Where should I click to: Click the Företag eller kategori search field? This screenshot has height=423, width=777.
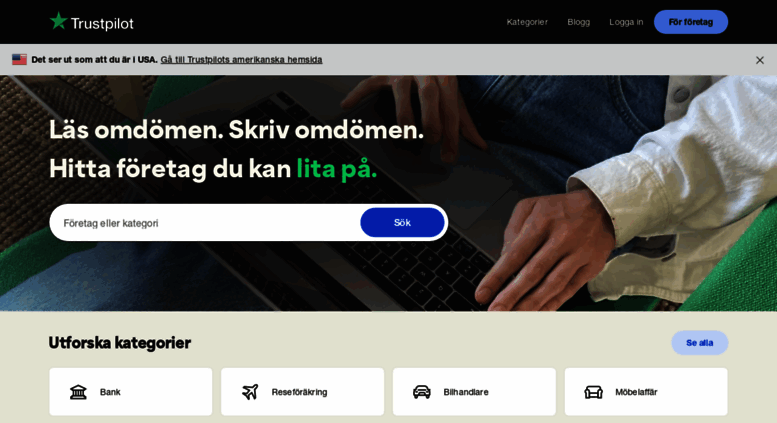[x=205, y=223]
